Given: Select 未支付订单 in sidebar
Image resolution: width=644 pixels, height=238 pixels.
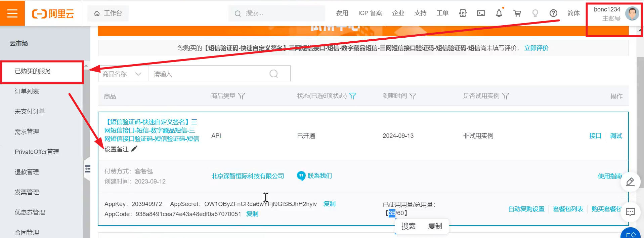Looking at the screenshot, I should click(x=30, y=112).
